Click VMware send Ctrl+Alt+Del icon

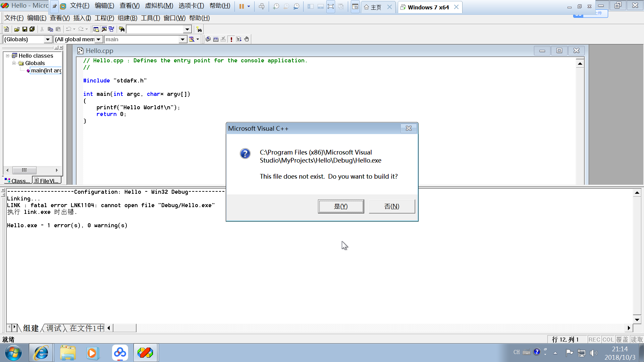(x=262, y=6)
